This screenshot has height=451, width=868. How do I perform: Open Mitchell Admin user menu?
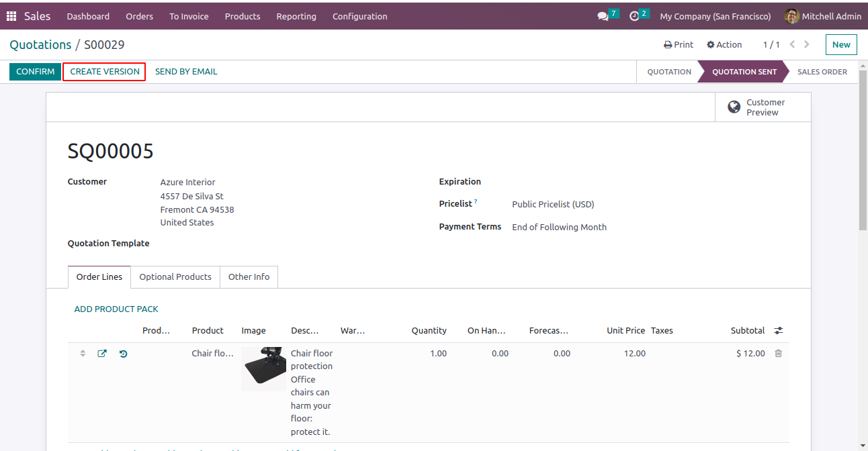[823, 16]
